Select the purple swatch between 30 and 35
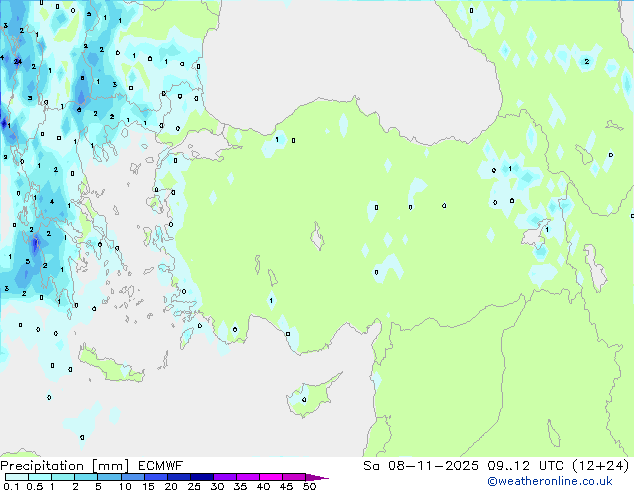634x490 pixels. (x=224, y=477)
